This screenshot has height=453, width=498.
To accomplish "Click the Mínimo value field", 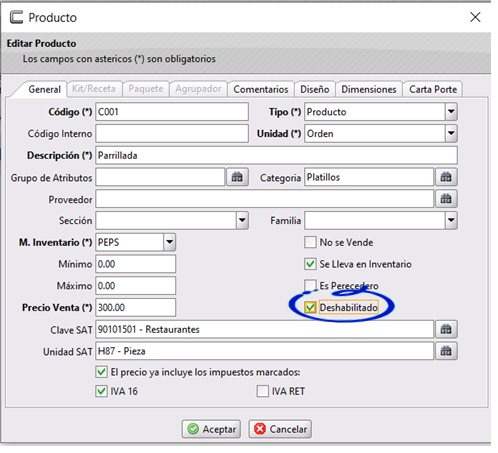I will tap(136, 264).
